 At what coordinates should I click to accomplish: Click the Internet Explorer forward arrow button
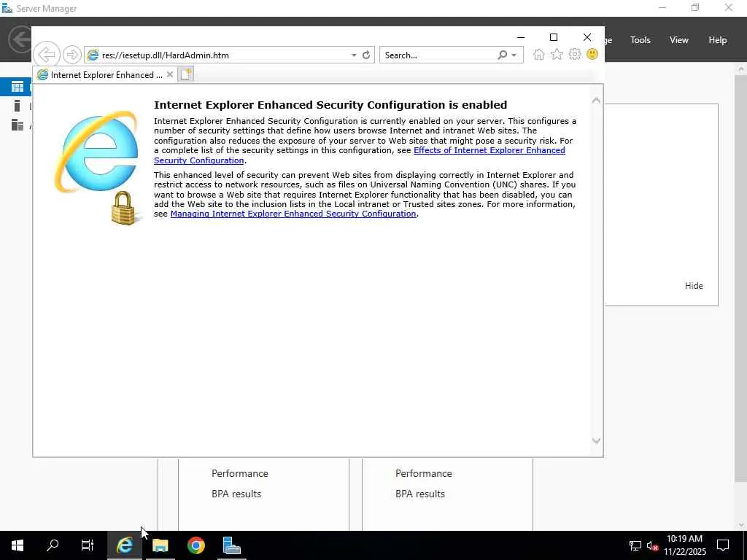click(72, 55)
